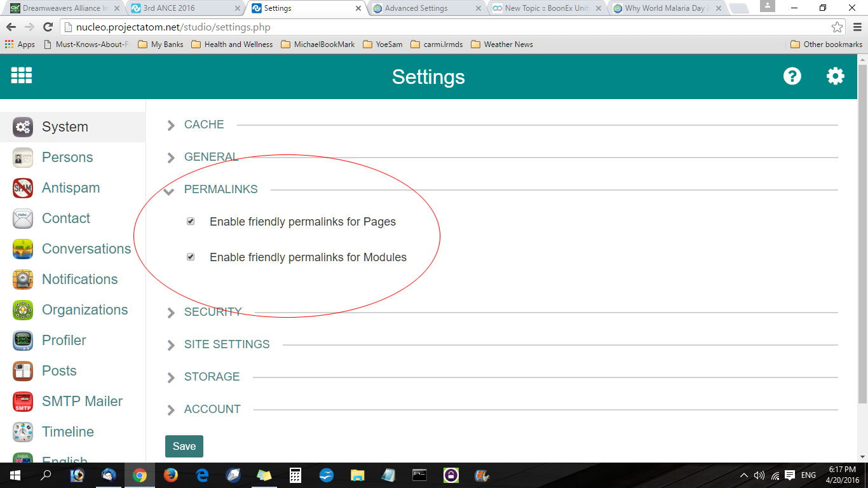
Task: Open taskbar search magnifier
Action: pyautogui.click(x=46, y=475)
